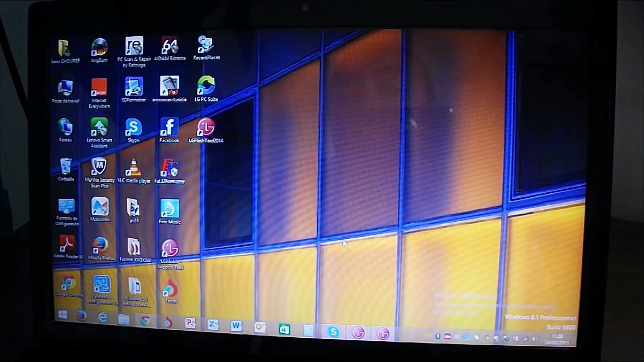This screenshot has height=362, width=644.
Task: Open the Fat32Formatter shortcut
Action: (x=170, y=171)
